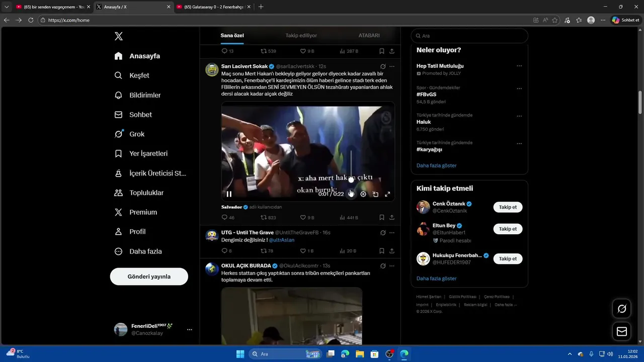Screen dimensions: 644x362
Task: Open the #FBvGS trending topic
Action: click(x=426, y=95)
